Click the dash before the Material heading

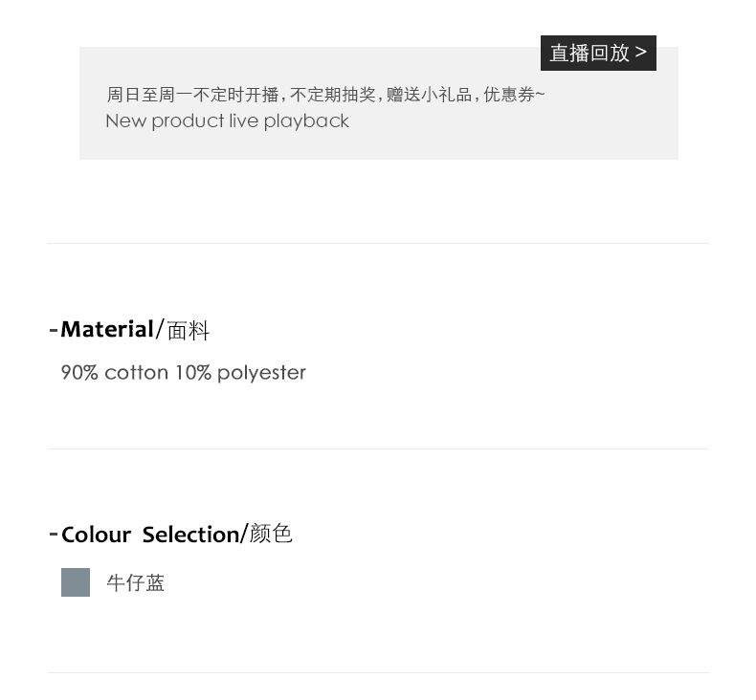[54, 330]
